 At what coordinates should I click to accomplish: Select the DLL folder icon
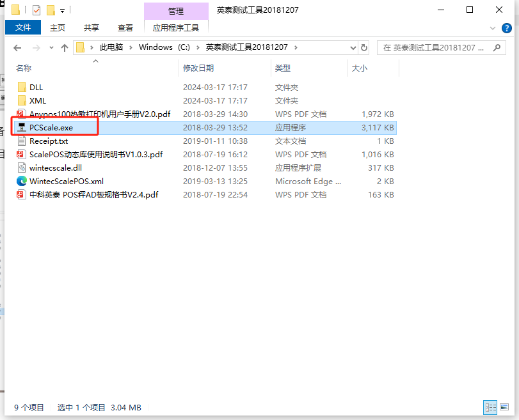(22, 88)
